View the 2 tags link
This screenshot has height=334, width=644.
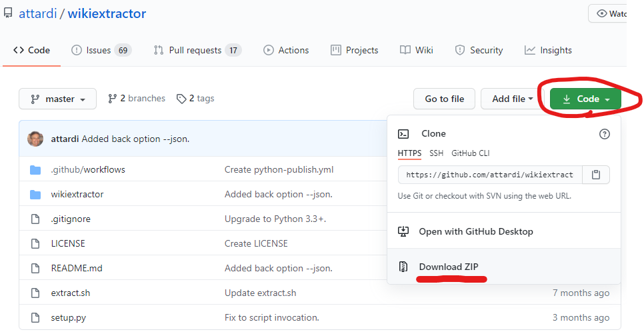pyautogui.click(x=195, y=99)
